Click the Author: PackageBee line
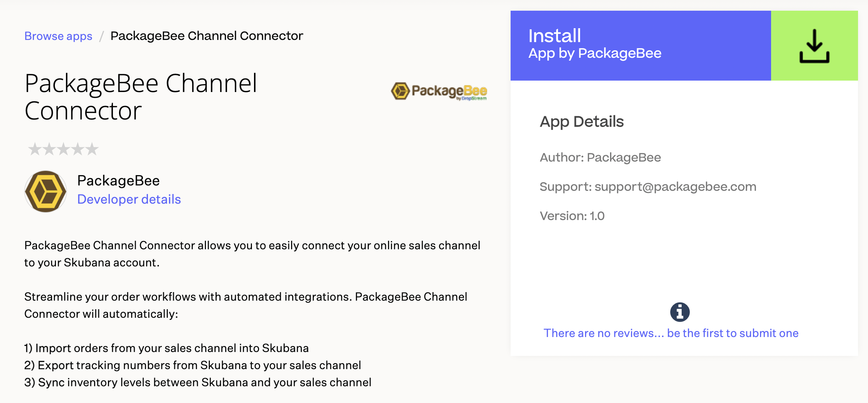 pyautogui.click(x=600, y=157)
